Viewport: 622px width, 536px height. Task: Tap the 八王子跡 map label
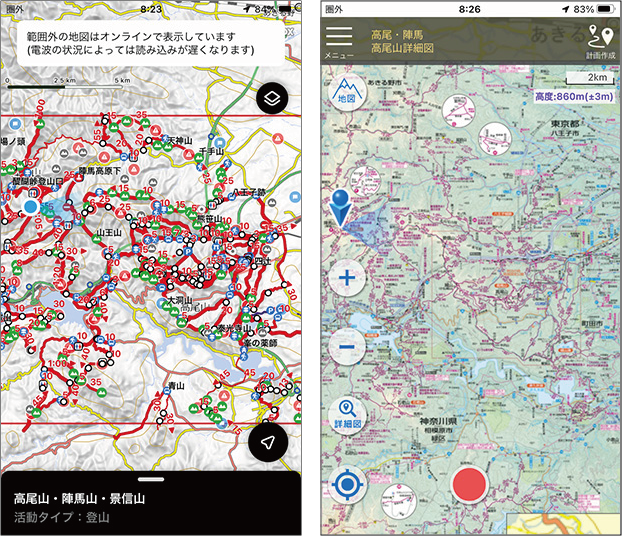pos(249,192)
